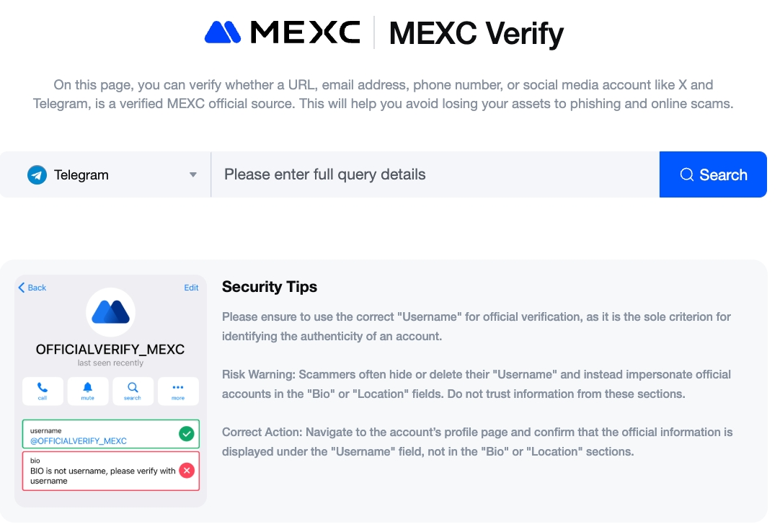This screenshot has height=532, width=780.
Task: Click the Back link in Telegram preview
Action: [x=32, y=288]
